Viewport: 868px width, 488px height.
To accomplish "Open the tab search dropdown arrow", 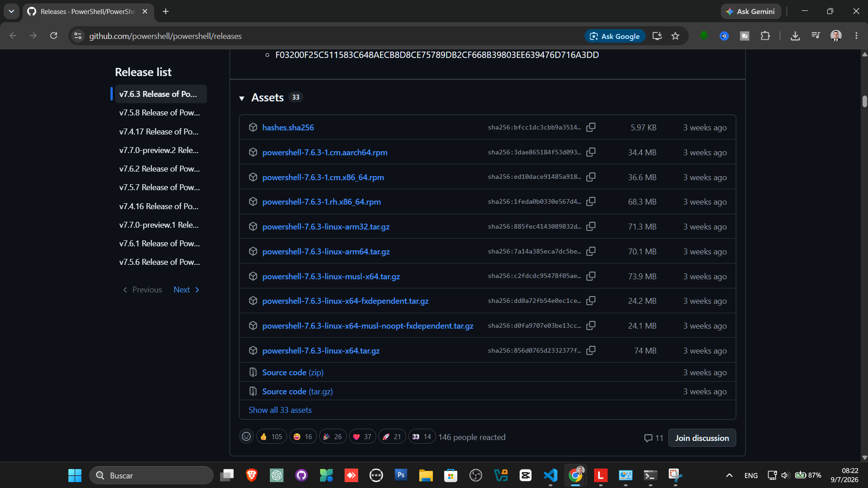I will [x=11, y=11].
